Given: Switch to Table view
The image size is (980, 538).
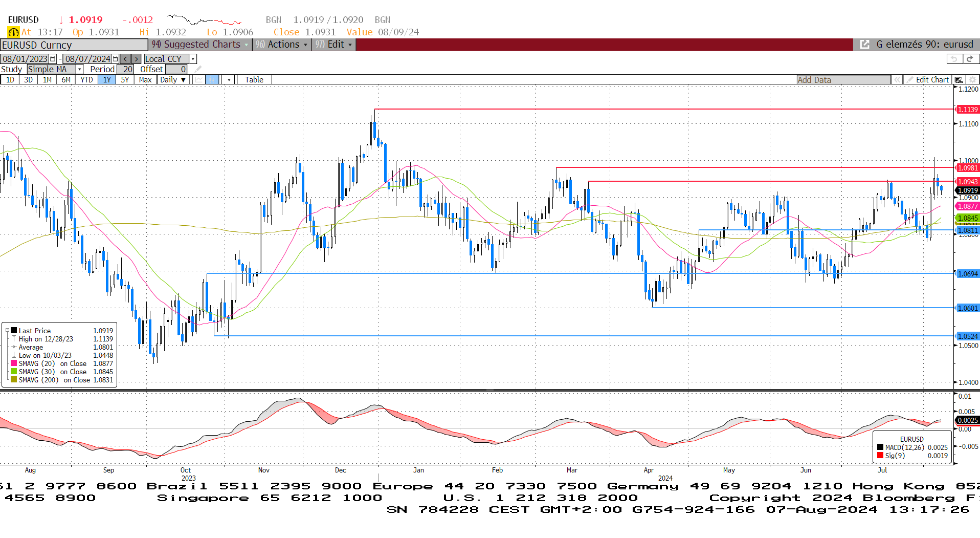Looking at the screenshot, I should (x=254, y=80).
